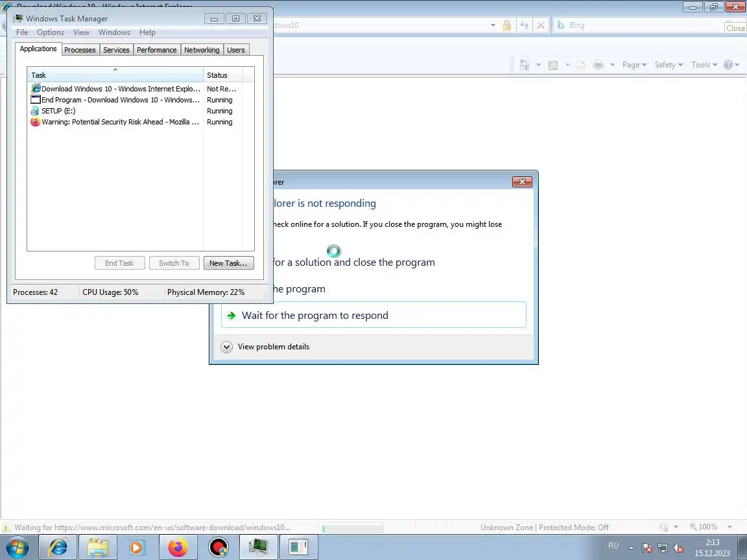Screen dimensions: 747x560
Task: Open the Feeds dropdown arrow
Action: [567, 65]
